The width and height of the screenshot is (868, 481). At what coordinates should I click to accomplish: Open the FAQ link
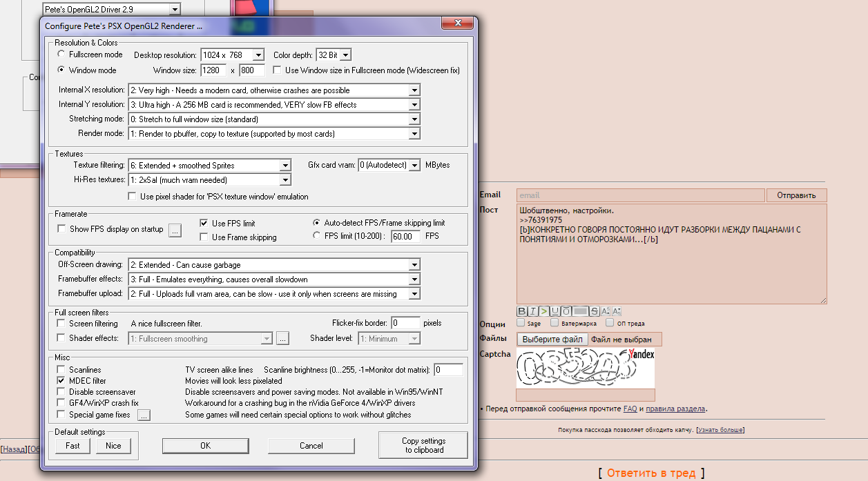pyautogui.click(x=630, y=409)
